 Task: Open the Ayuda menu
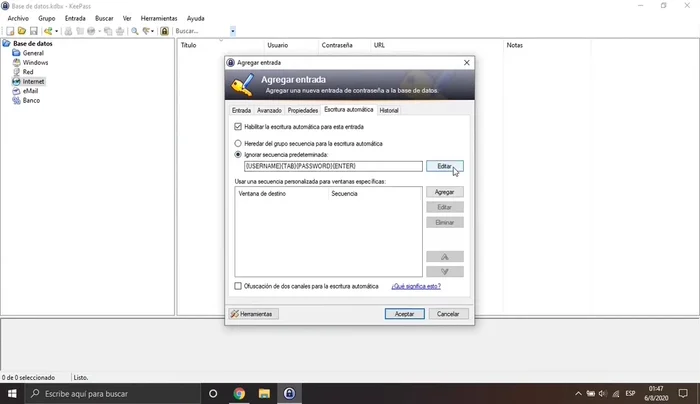pos(196,18)
